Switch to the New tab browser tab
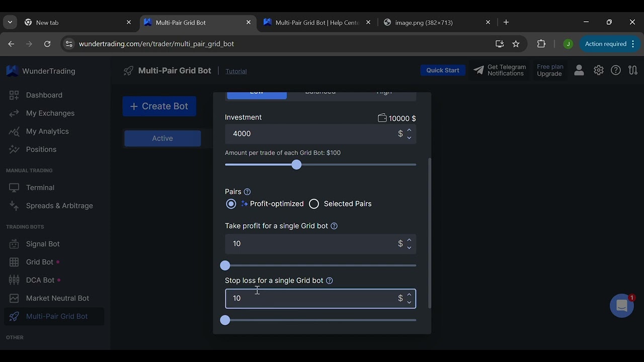The image size is (644, 362). pos(78,23)
